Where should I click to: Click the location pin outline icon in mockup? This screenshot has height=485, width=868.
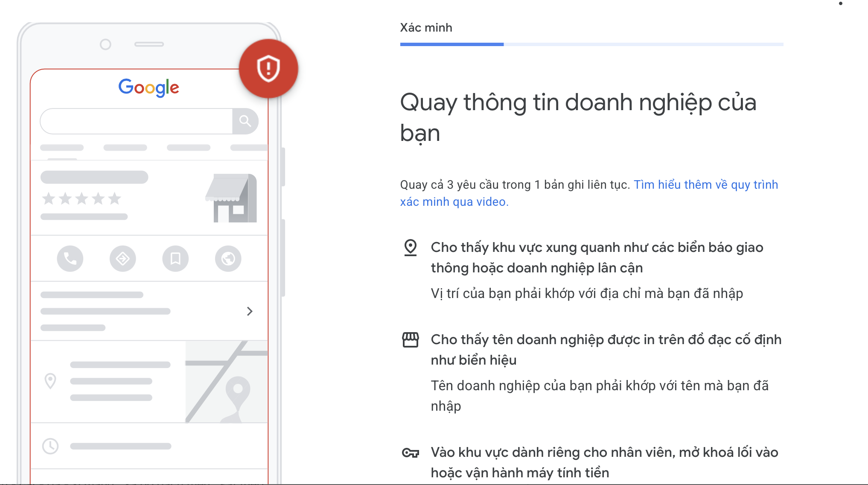point(50,381)
